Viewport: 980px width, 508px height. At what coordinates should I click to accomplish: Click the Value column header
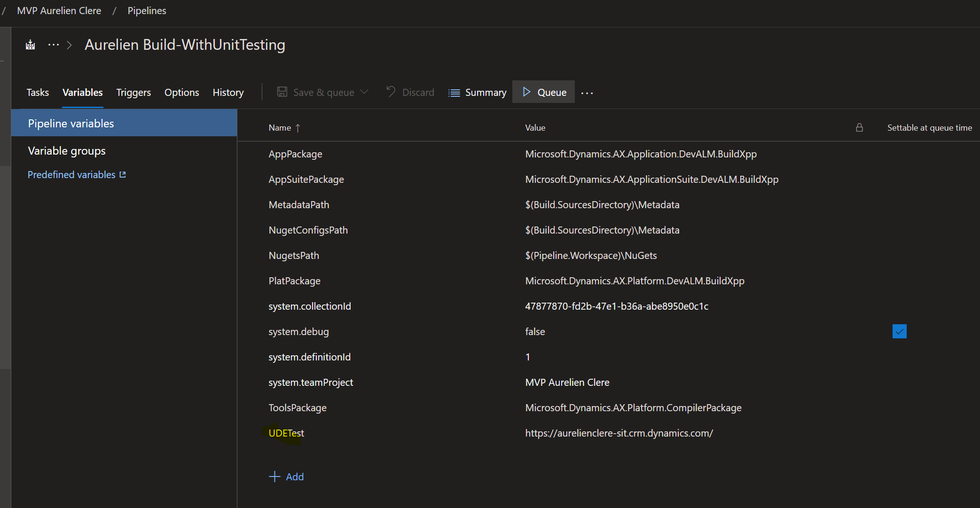tap(535, 128)
